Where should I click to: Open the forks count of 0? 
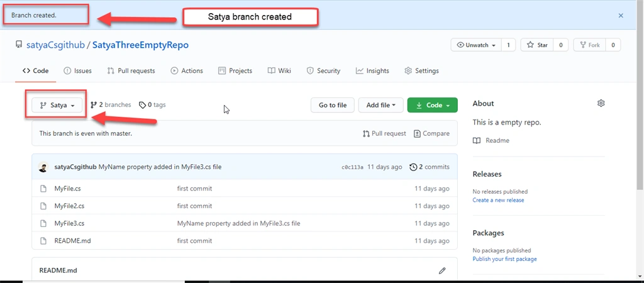pyautogui.click(x=613, y=45)
